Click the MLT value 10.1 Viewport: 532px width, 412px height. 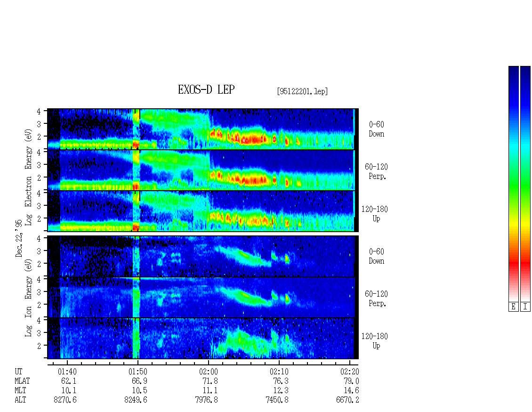[69, 391]
